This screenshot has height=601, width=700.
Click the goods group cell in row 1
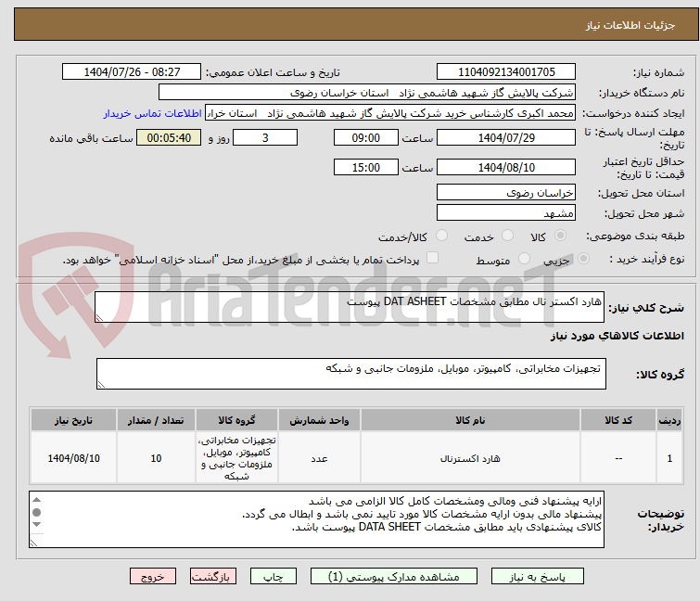tap(236, 458)
